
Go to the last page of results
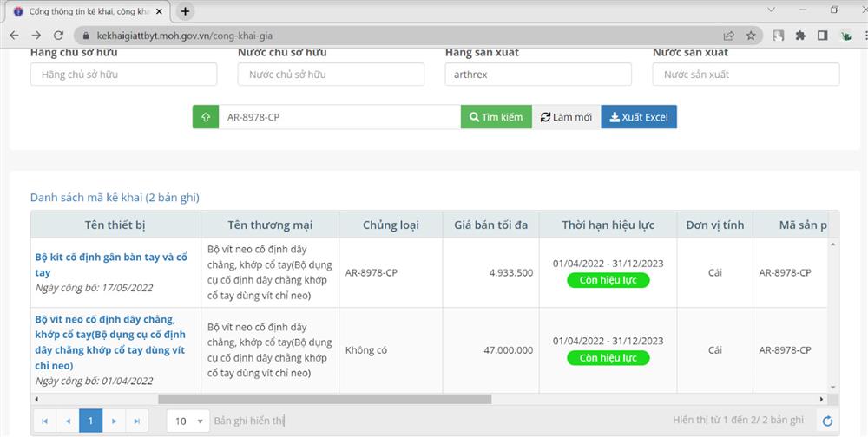coord(135,421)
